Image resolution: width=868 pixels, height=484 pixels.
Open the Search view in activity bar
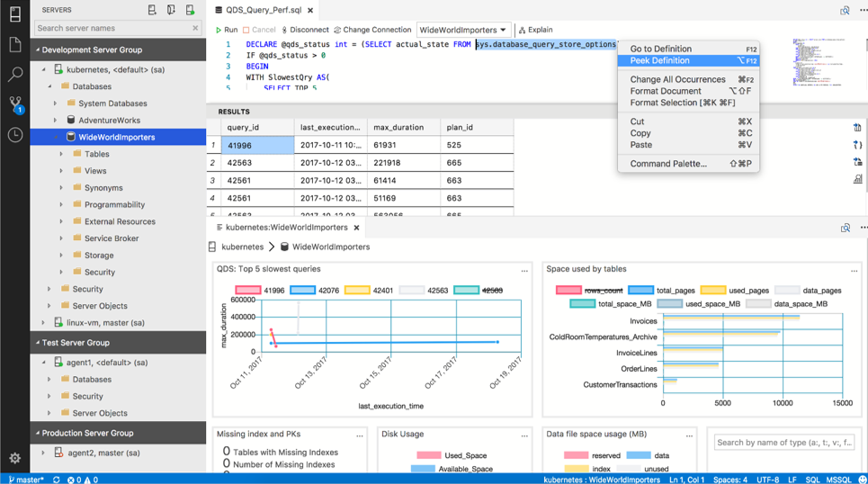coord(15,74)
